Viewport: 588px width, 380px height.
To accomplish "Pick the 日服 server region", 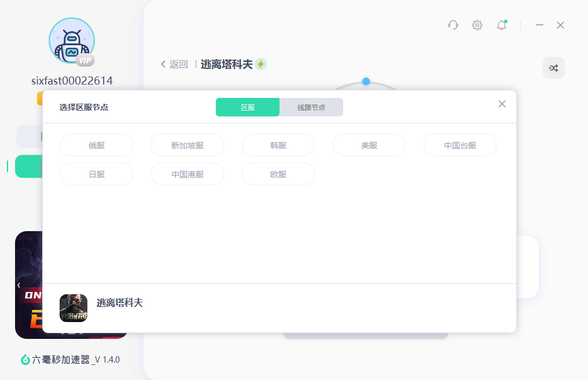I will pos(97,174).
